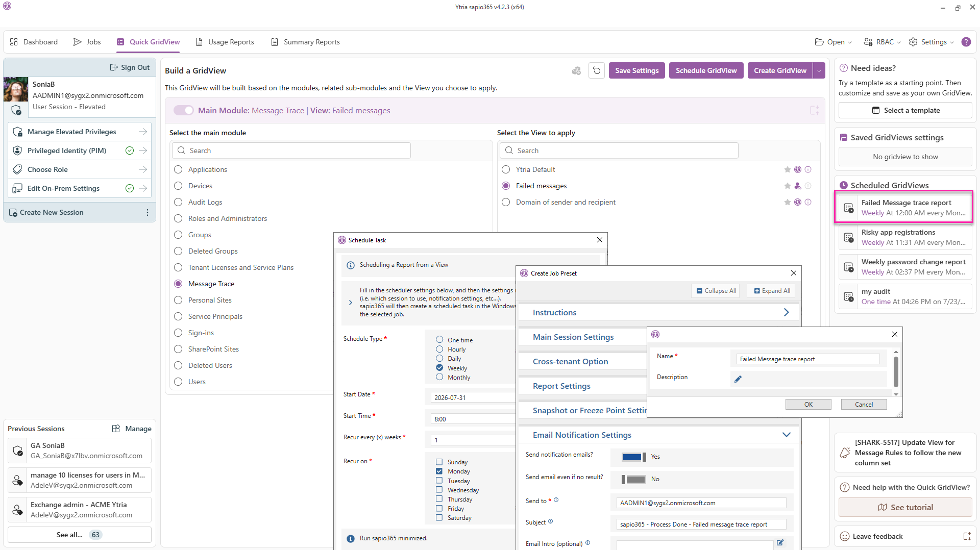Click OK in the Name dialog
Image resolution: width=980 pixels, height=550 pixels.
[808, 404]
